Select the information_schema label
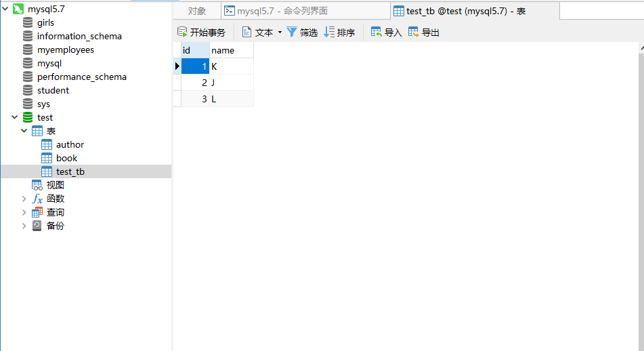This screenshot has height=351, width=644. pos(79,36)
